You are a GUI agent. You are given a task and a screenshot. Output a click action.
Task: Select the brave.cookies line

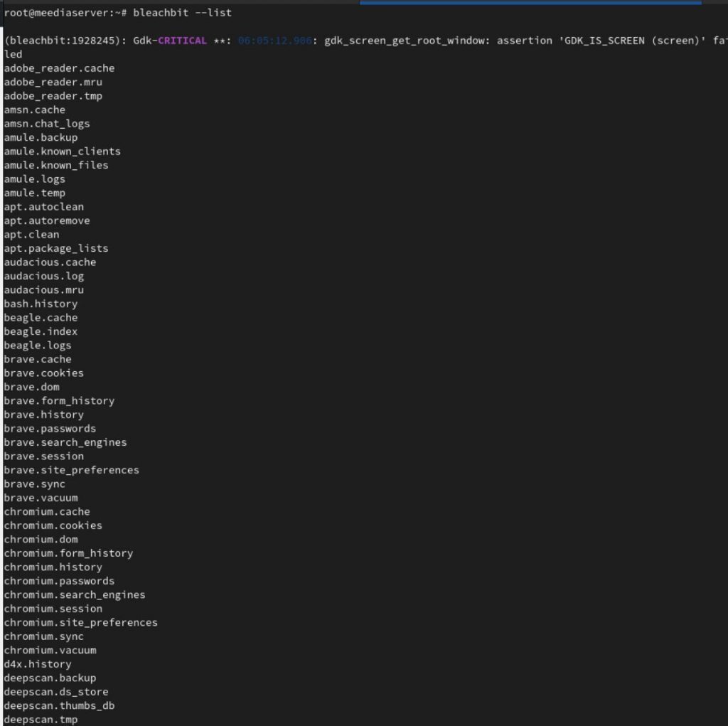click(x=43, y=373)
